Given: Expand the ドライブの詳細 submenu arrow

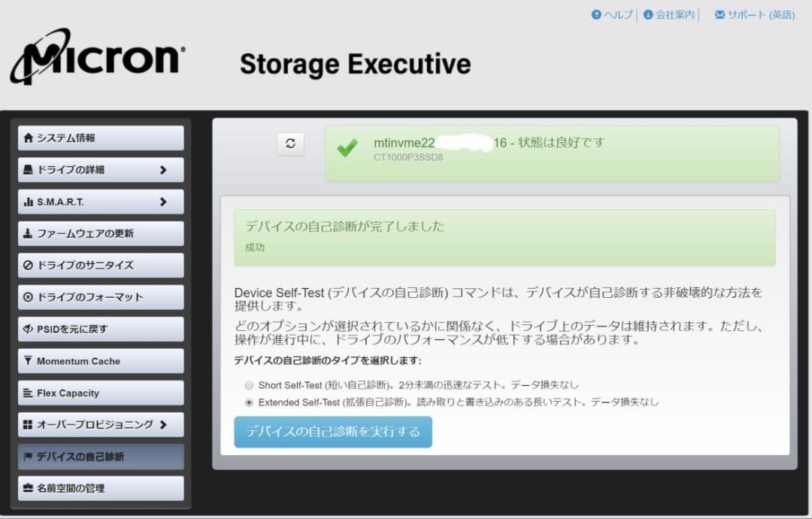Looking at the screenshot, I should pos(163,170).
